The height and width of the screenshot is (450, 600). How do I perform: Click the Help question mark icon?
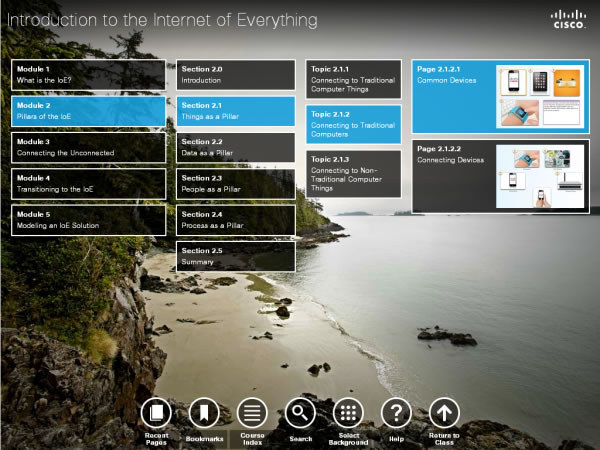(396, 412)
